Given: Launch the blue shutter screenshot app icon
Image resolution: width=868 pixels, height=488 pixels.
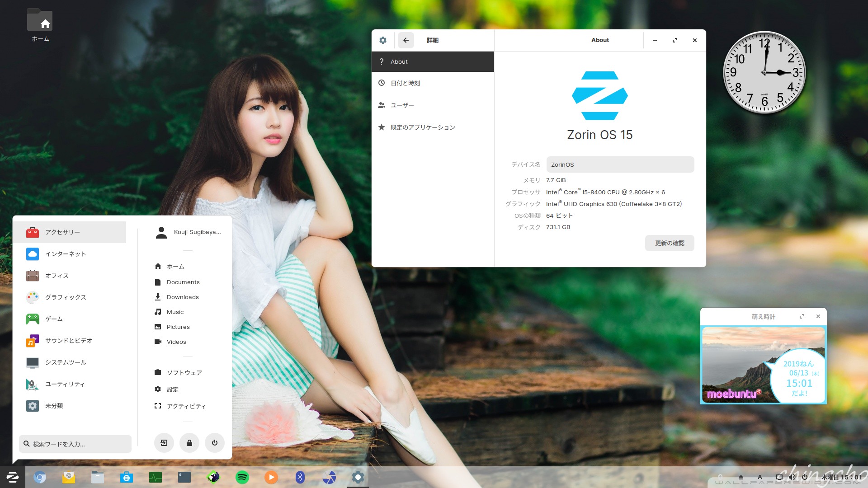Looking at the screenshot, I should (329, 477).
